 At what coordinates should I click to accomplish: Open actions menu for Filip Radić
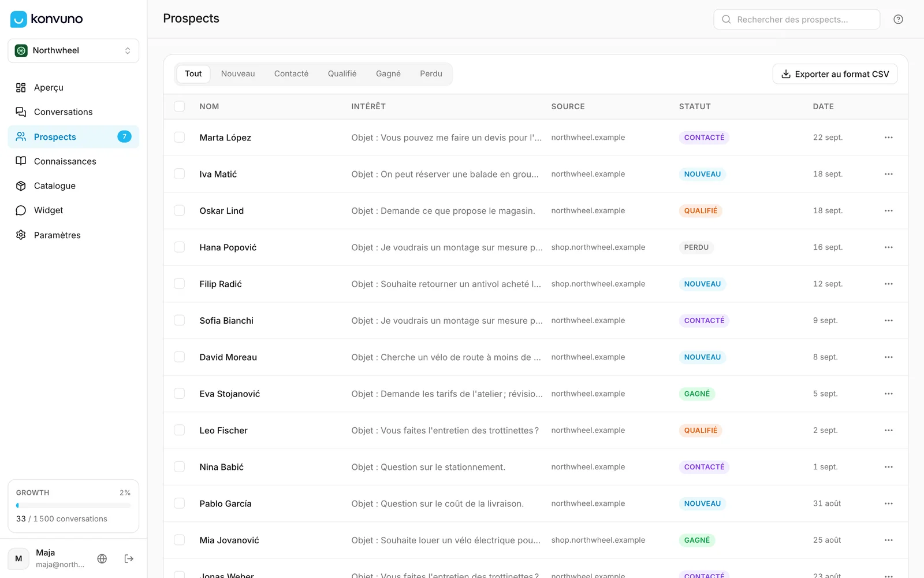pos(888,284)
